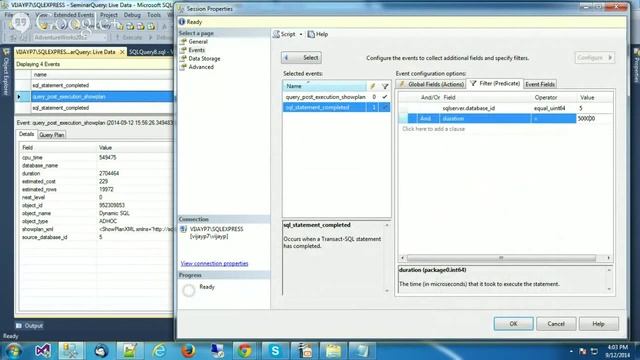Open Visual Studio from the taskbar
The width and height of the screenshot is (640, 360).
[42, 351]
